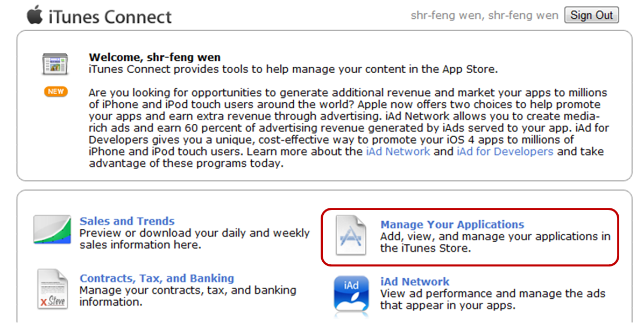The image size is (644, 323).
Task: Click the Apple logo in header
Action: (35, 15)
